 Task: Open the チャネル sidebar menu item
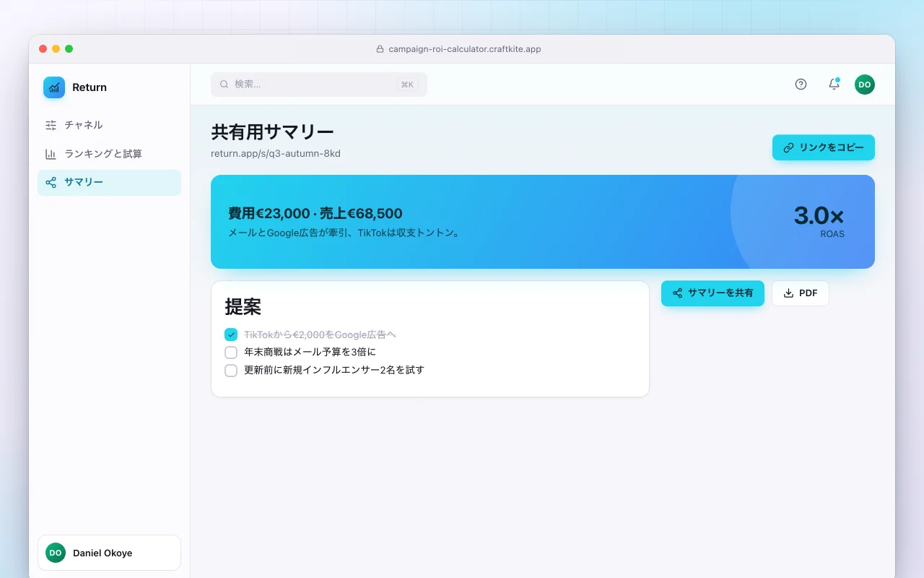click(x=109, y=125)
